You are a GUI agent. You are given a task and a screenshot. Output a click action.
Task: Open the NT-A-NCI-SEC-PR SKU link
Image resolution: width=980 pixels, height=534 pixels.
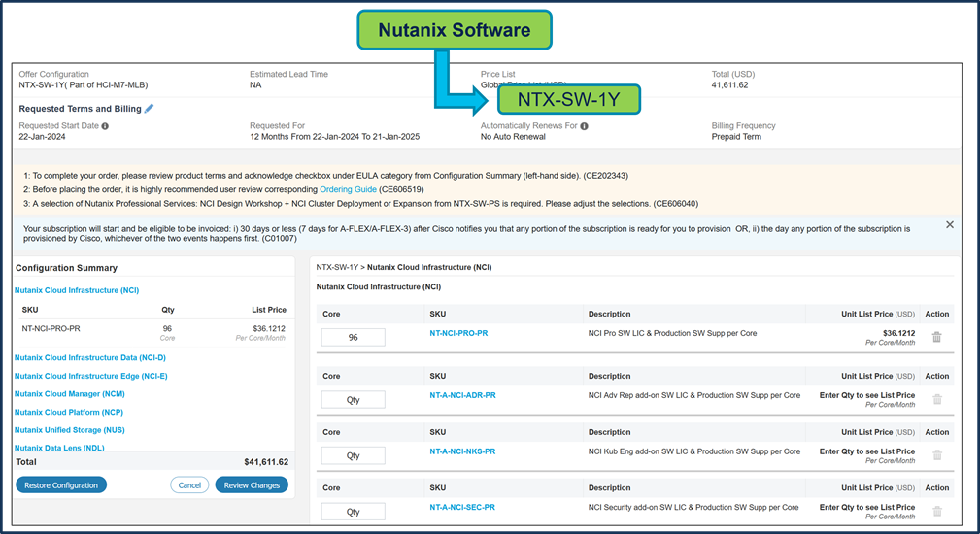click(x=462, y=507)
